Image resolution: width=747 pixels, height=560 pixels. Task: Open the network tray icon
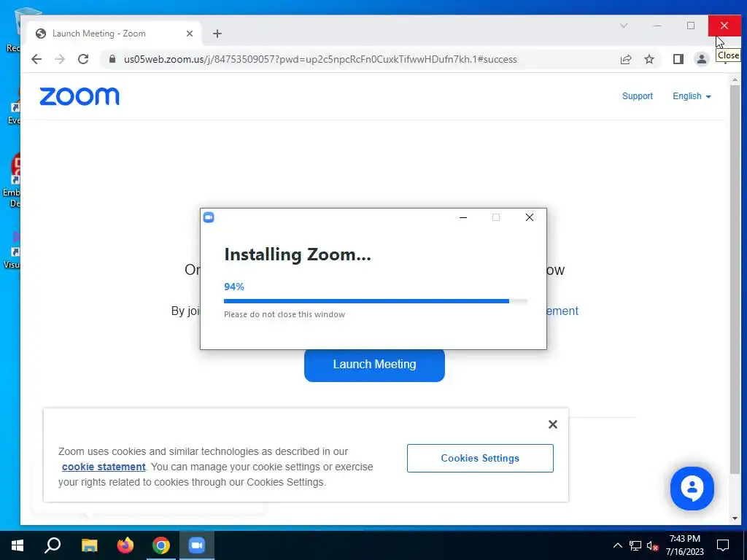click(635, 545)
